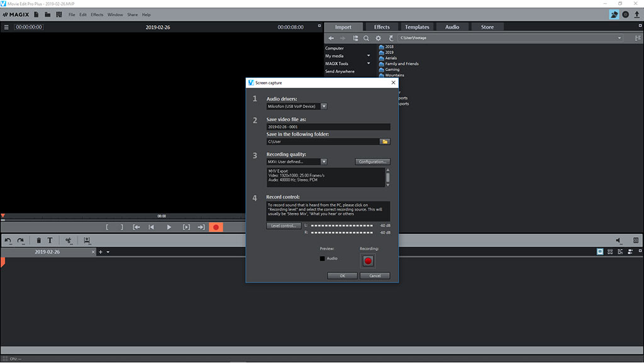
Task: Play the preview monitor video
Action: pyautogui.click(x=169, y=227)
